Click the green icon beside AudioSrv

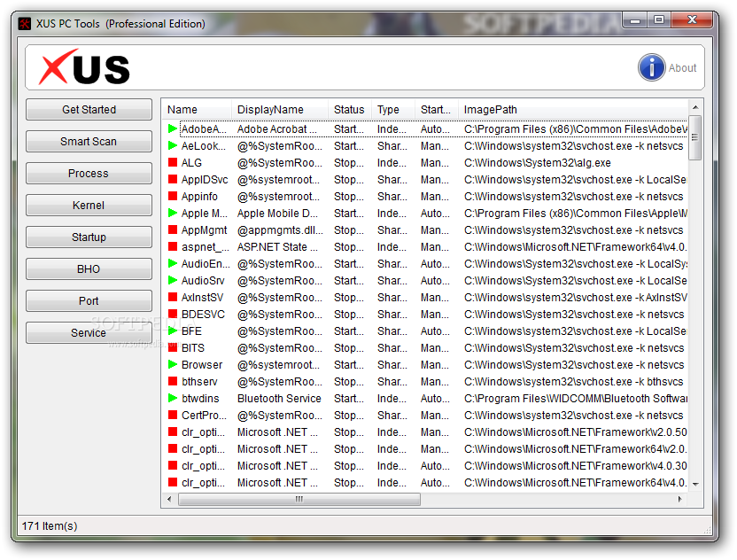click(x=173, y=281)
